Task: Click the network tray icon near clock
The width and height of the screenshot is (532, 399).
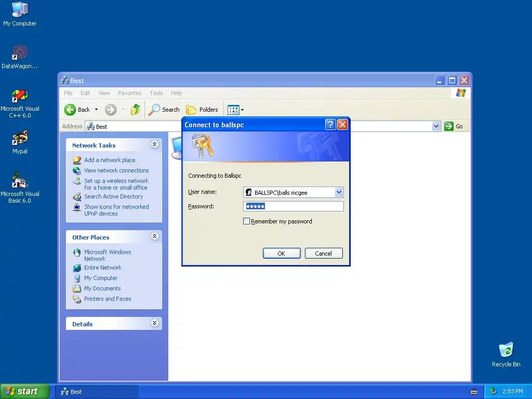Action: (494, 391)
